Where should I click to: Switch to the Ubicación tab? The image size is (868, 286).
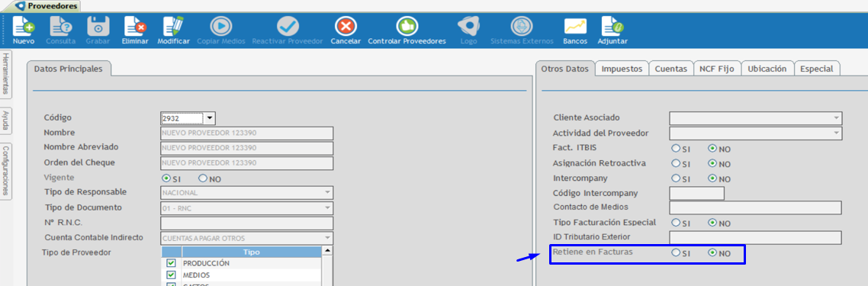coord(767,69)
